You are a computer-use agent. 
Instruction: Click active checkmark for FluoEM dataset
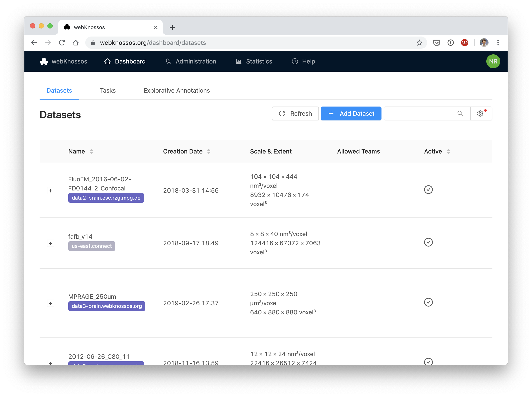tap(428, 190)
